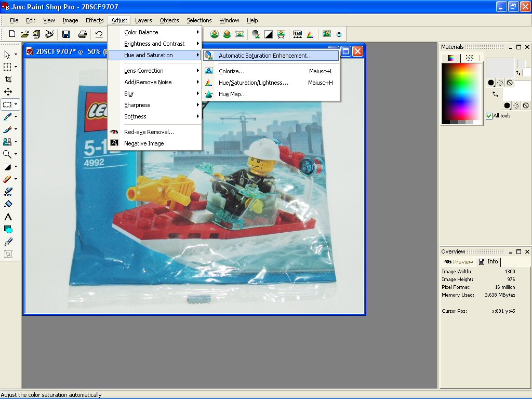Viewport: 532px width, 399px height.
Task: Select the Crop tool
Action: click(8, 79)
